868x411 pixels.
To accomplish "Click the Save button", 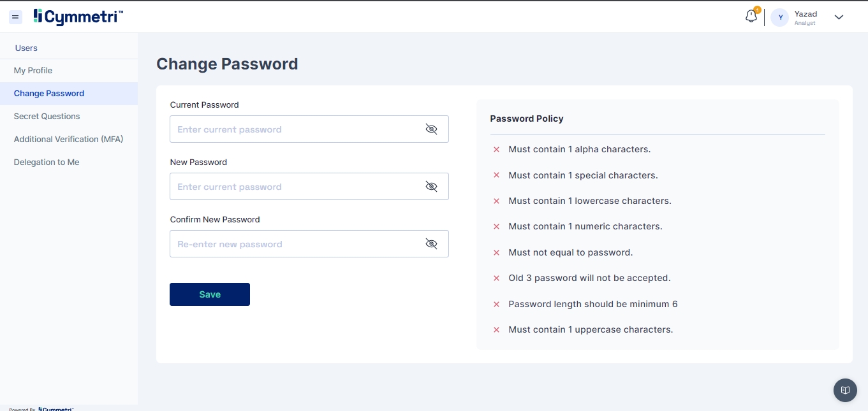I will point(210,294).
